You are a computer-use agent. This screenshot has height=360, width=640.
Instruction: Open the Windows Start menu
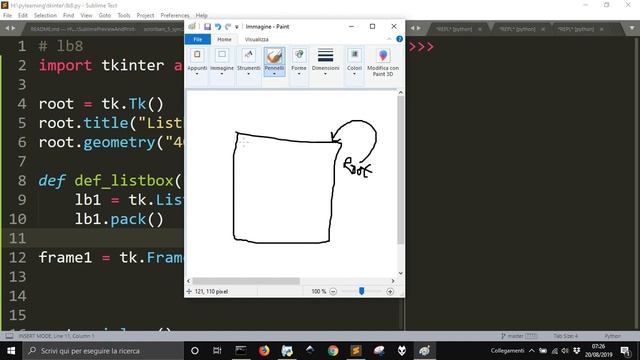(11, 351)
